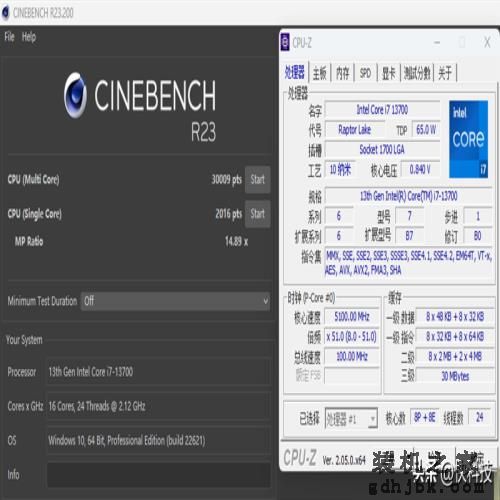Click the TDP value 65.0 W

(426, 130)
